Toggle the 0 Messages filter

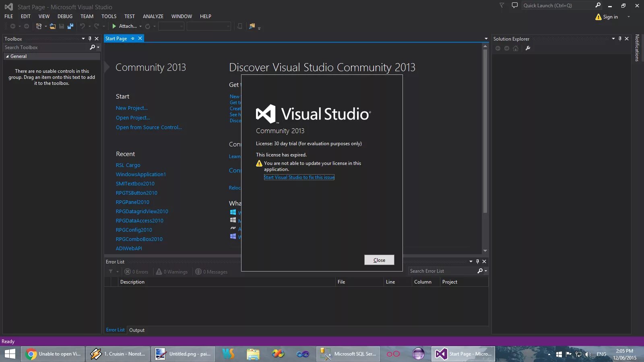[x=211, y=272]
